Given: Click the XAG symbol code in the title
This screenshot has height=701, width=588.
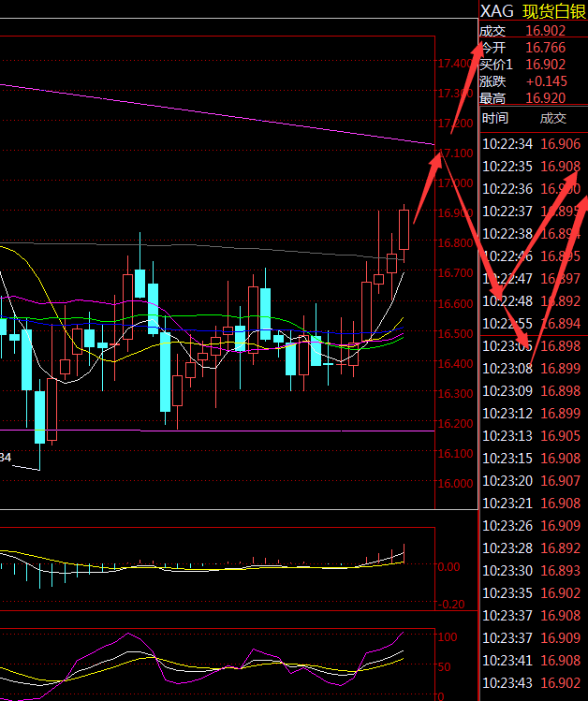Looking at the screenshot, I should [x=497, y=11].
